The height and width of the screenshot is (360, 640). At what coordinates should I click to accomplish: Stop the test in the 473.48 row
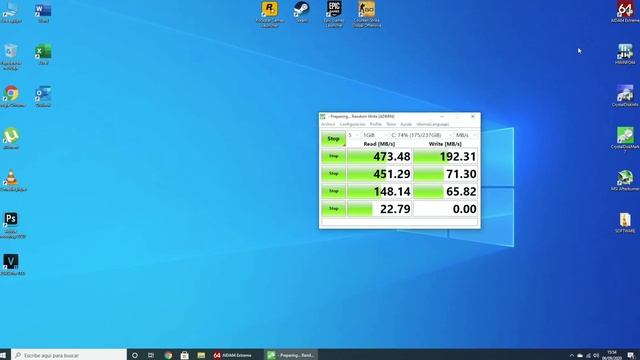[x=333, y=156]
